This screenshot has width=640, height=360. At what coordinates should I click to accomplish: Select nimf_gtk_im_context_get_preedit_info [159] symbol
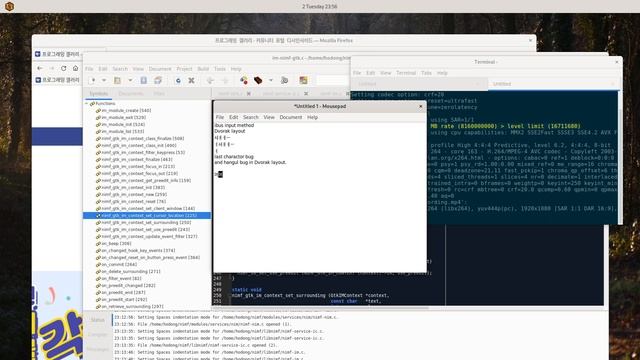[x=146, y=180]
